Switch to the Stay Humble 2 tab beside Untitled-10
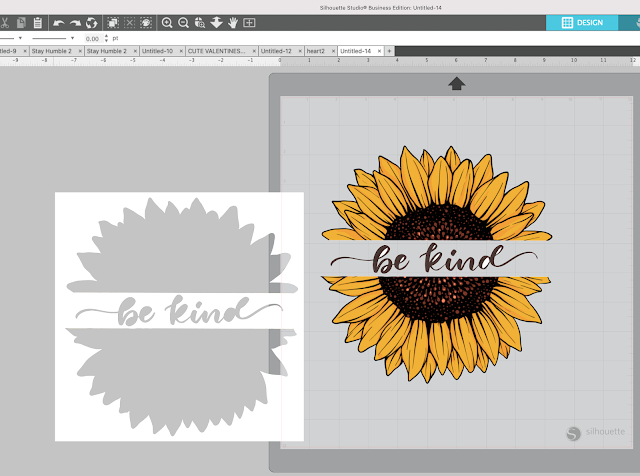The width and height of the screenshot is (640, 476). 107,51
